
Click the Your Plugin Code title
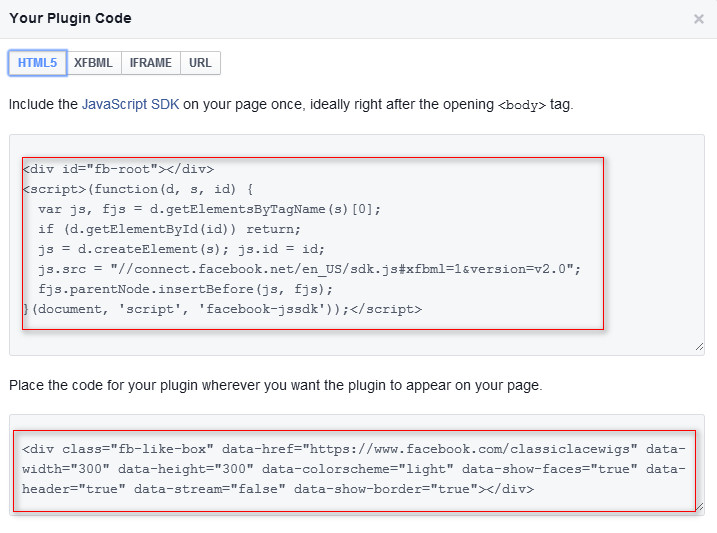pyautogui.click(x=70, y=18)
